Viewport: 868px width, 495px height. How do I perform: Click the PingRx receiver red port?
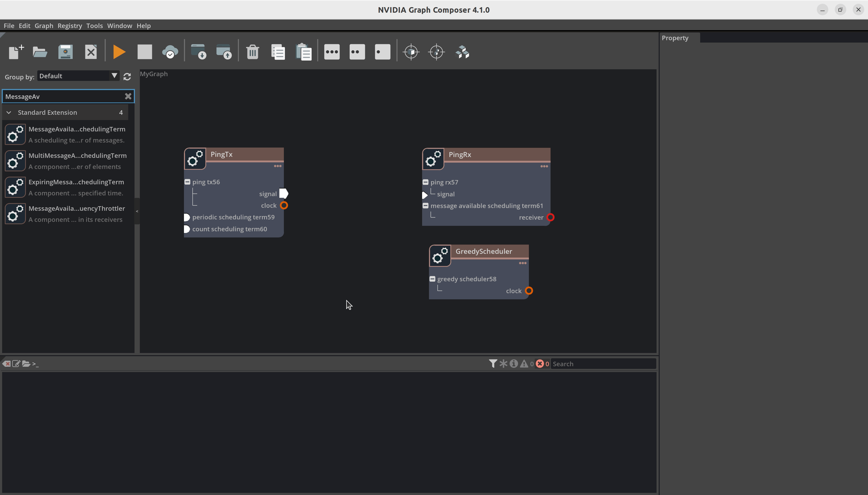pyautogui.click(x=551, y=217)
